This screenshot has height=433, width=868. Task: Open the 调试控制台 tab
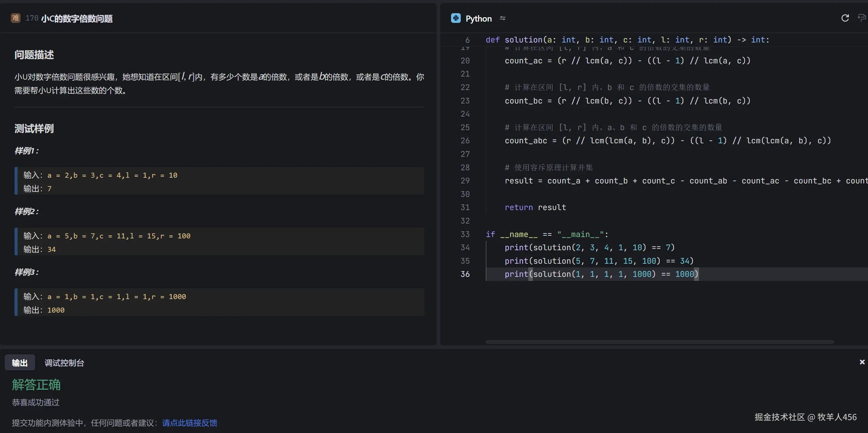point(64,363)
